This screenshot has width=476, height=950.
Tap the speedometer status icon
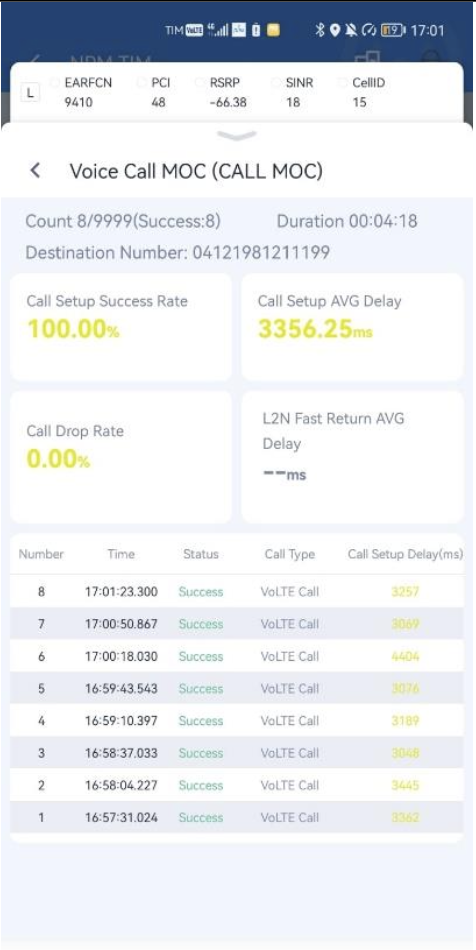point(369,30)
